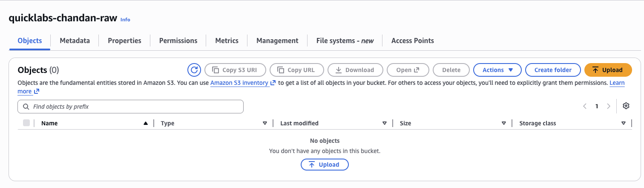Screen dimensions: 644x188
Task: Open the Access Points tab
Action: [413, 41]
